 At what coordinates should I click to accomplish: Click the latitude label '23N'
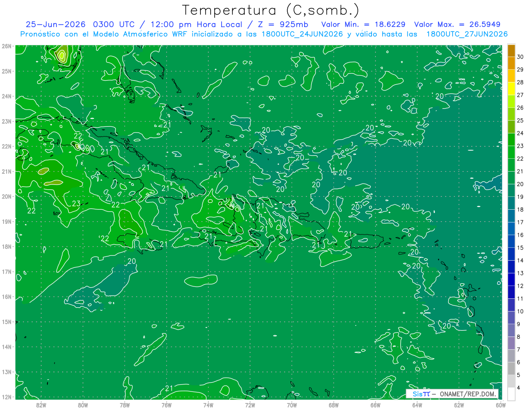7,121
